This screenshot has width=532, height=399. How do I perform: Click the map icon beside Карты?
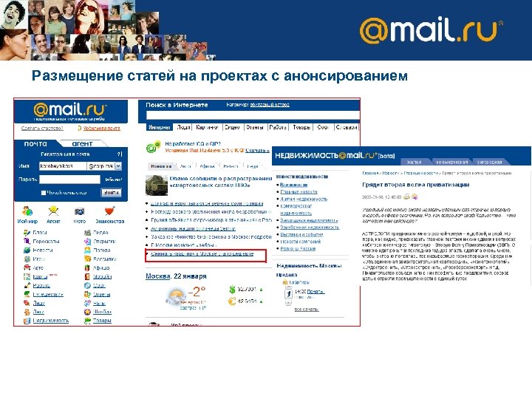tap(27, 276)
